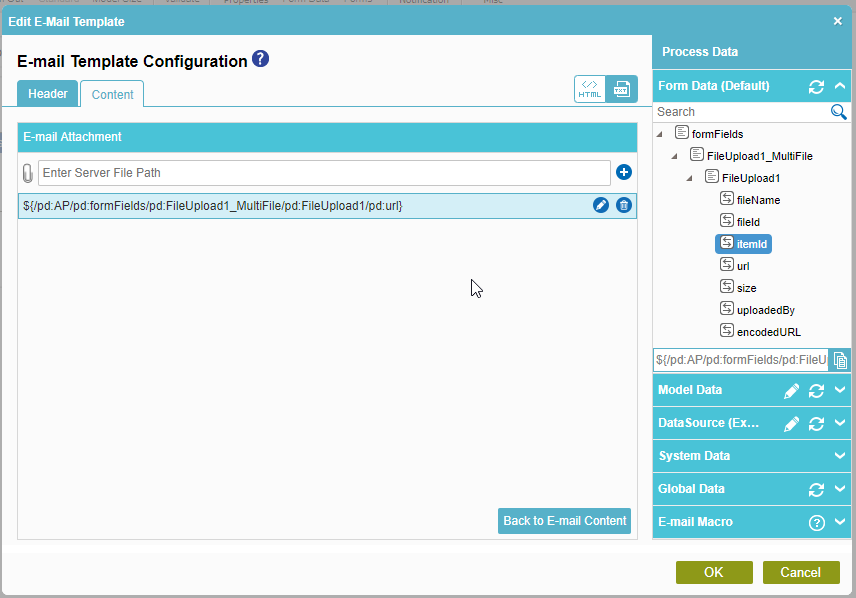Open E-mail Macro help icon
The height and width of the screenshot is (598, 856).
pyautogui.click(x=816, y=522)
